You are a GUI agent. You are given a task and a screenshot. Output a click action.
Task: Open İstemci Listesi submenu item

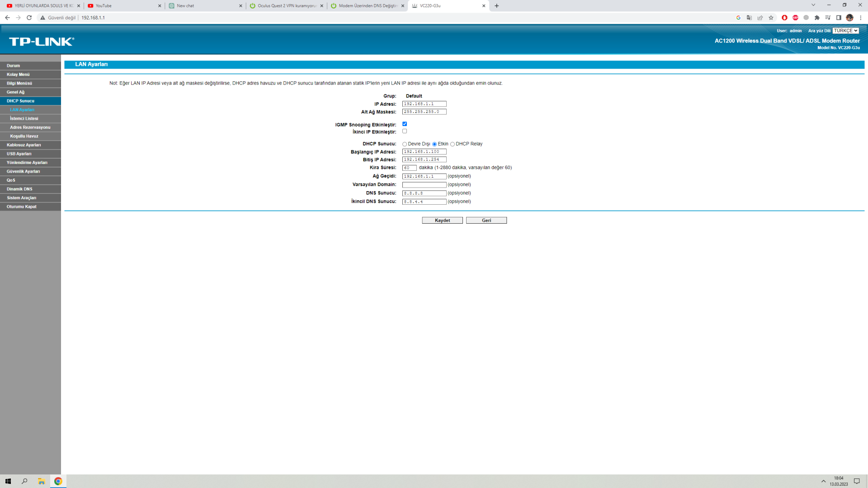point(24,118)
